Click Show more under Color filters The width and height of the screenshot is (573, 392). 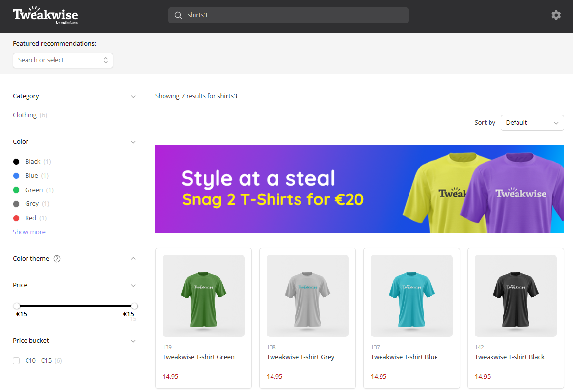click(x=29, y=232)
